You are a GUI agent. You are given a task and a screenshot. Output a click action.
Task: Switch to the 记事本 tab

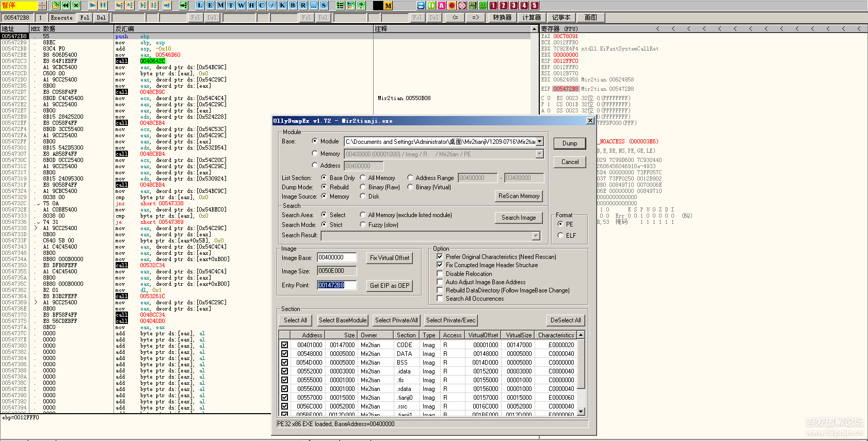coord(561,18)
